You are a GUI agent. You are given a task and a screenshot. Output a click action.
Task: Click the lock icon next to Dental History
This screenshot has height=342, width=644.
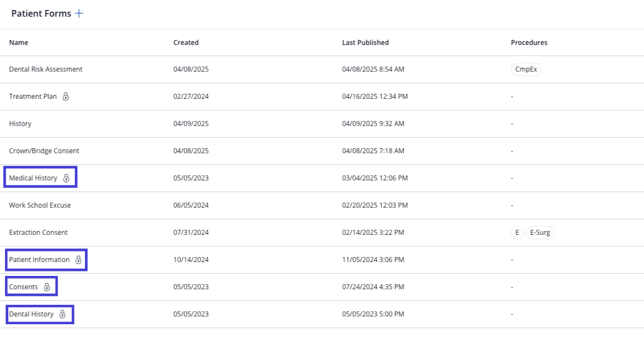[62, 314]
